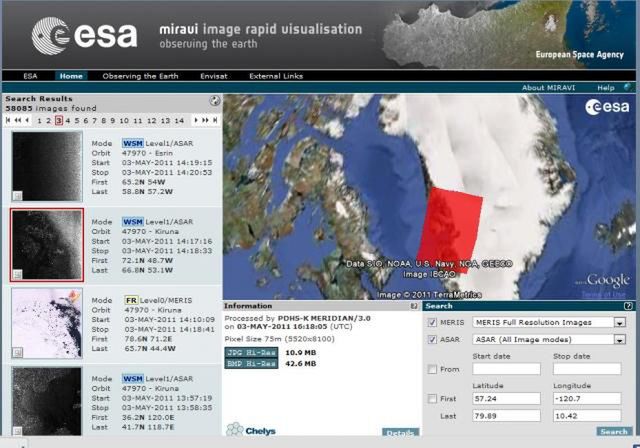The height and width of the screenshot is (448, 640).
Task: Click the Information panel header icon
Action: click(414, 306)
